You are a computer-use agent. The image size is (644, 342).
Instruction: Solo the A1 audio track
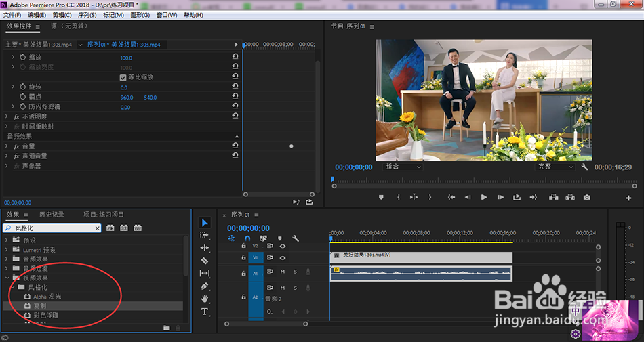pyautogui.click(x=296, y=272)
